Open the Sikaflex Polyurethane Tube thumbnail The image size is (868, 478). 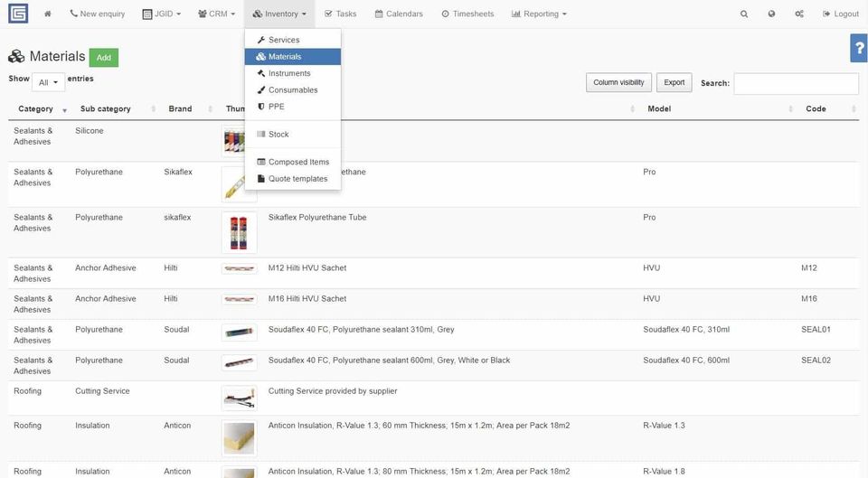[239, 232]
